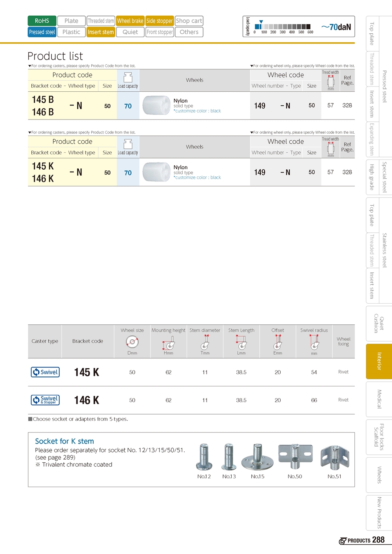Open the Special steel side tab

pos(385,177)
